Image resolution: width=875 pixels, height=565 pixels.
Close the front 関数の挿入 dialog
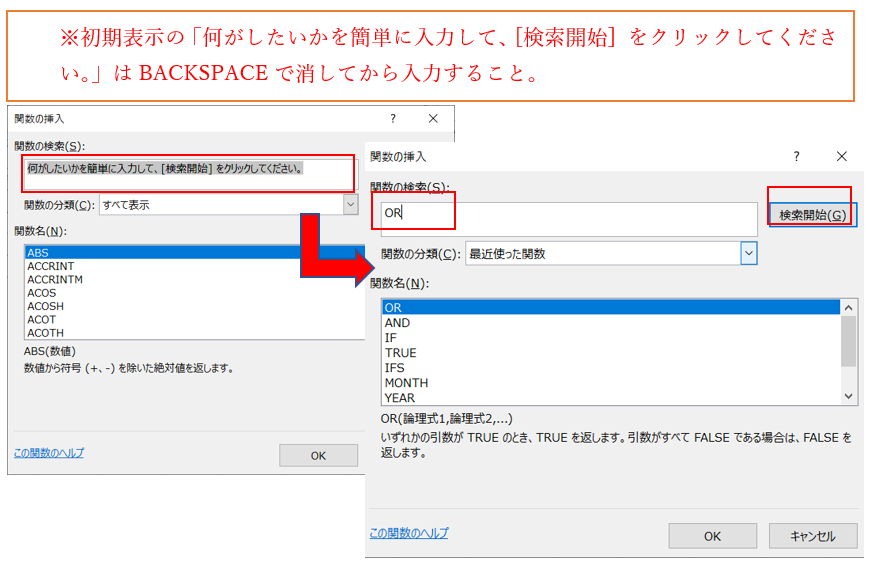coord(842,157)
